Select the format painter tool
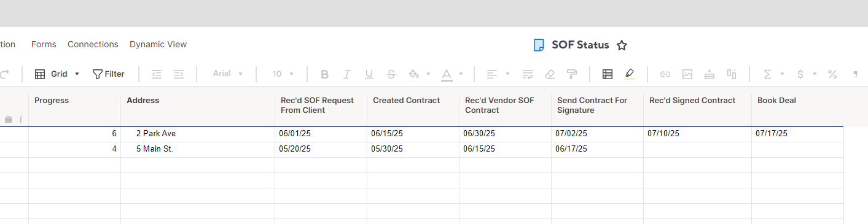 (572, 74)
